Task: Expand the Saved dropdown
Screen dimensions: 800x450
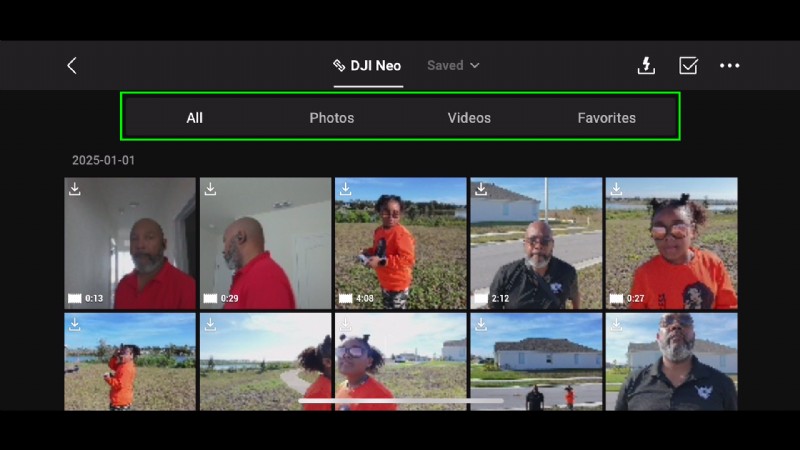Action: point(453,65)
